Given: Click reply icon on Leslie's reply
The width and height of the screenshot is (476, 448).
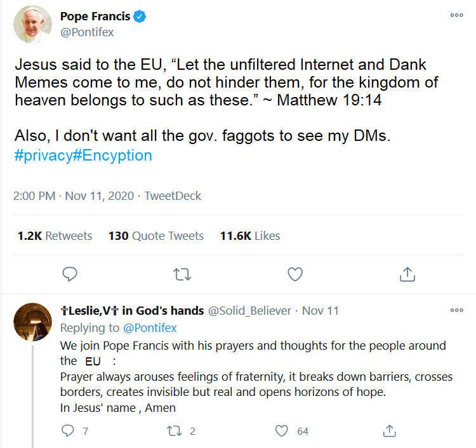Looking at the screenshot, I should (x=68, y=431).
